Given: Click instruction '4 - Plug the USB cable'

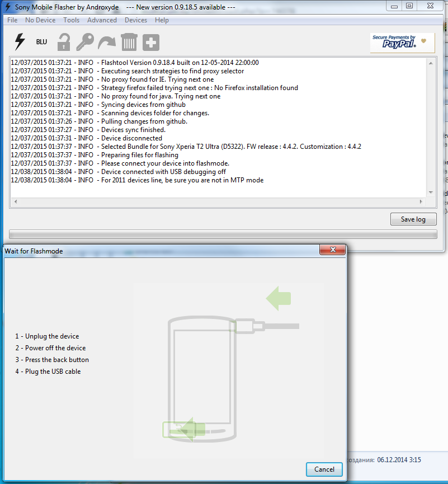Looking at the screenshot, I should [48, 372].
